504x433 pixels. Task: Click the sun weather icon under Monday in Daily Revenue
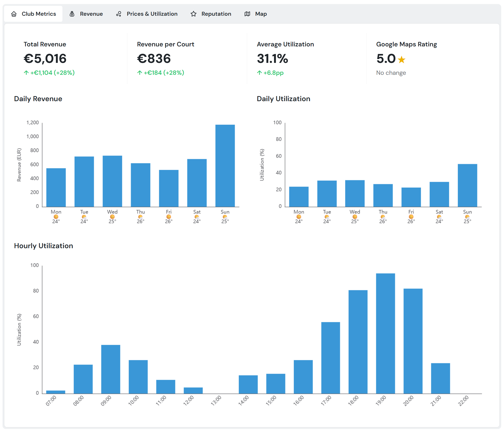coord(56,216)
